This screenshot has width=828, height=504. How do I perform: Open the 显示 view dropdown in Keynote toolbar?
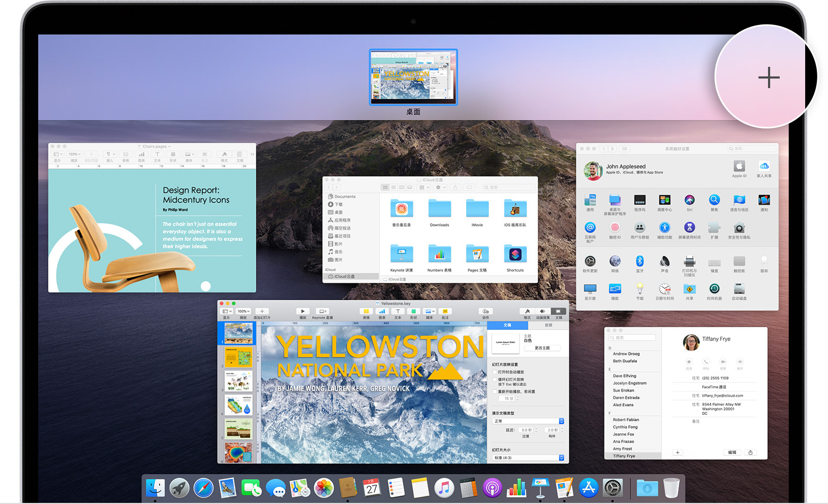[x=227, y=311]
